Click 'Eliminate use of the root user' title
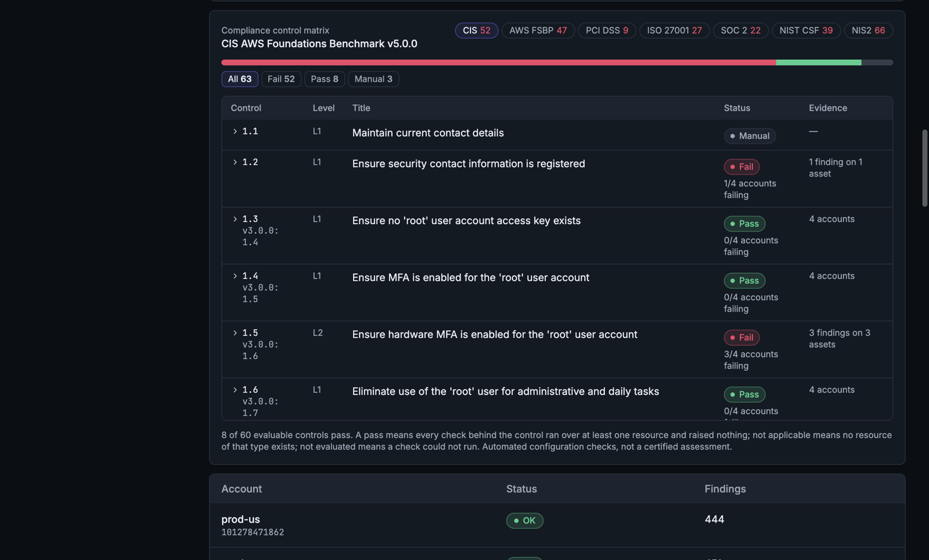The width and height of the screenshot is (929, 560). click(x=506, y=391)
